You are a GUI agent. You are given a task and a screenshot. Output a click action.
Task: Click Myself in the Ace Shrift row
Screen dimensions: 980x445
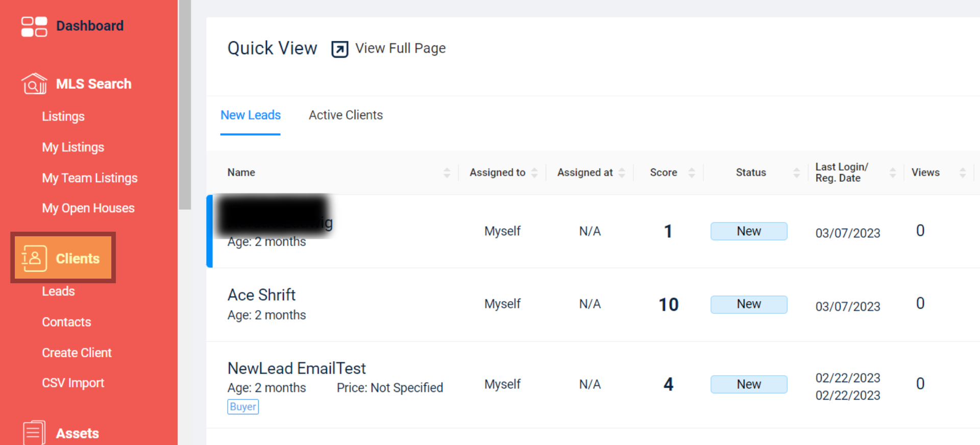tap(502, 304)
